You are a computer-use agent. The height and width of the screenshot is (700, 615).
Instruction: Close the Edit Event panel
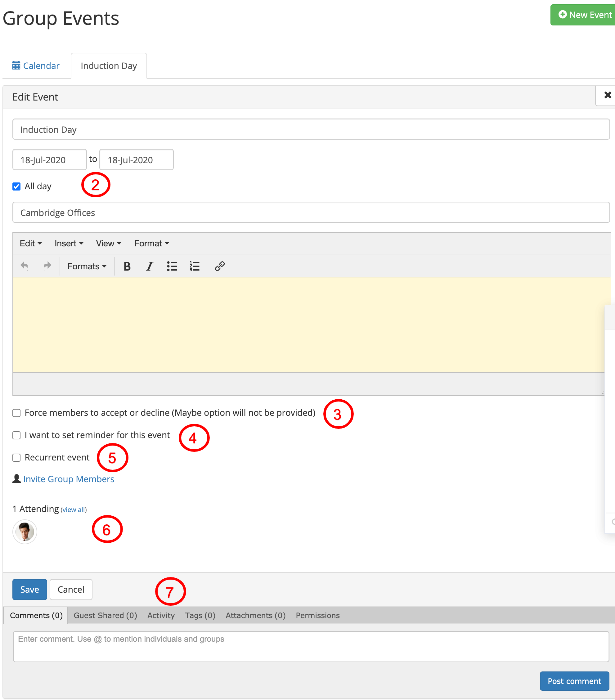(x=607, y=95)
